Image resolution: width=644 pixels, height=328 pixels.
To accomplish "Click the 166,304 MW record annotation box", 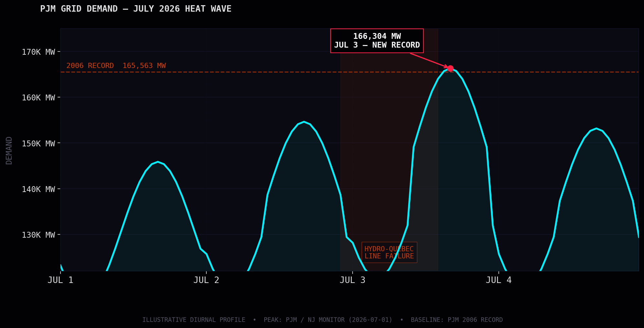I will coord(377,41).
